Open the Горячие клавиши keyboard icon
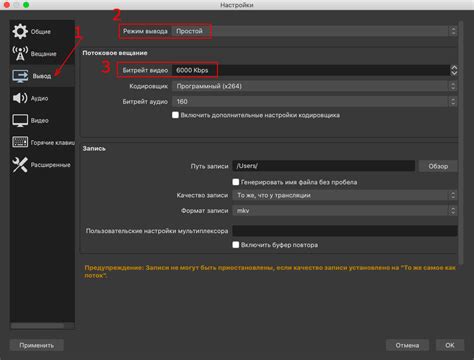The width and height of the screenshot is (474, 360). (20, 142)
